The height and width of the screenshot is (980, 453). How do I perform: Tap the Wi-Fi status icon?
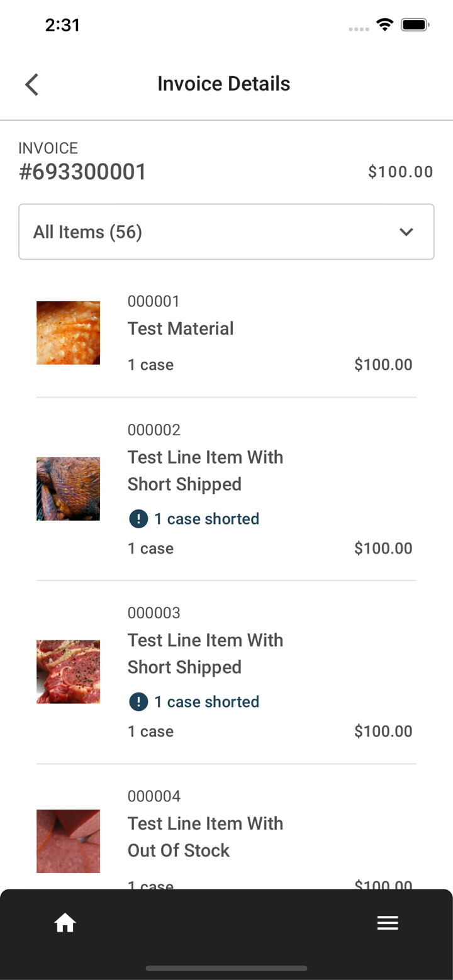tap(384, 25)
